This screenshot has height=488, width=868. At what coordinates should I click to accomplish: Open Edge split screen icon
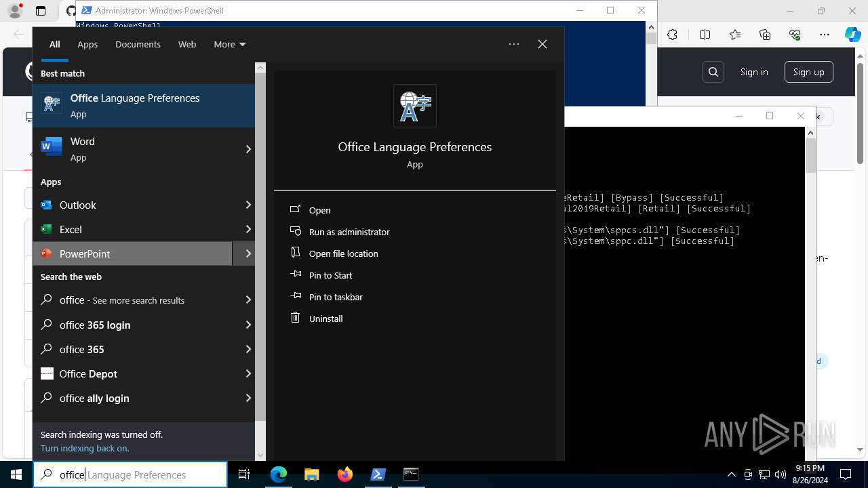point(705,35)
